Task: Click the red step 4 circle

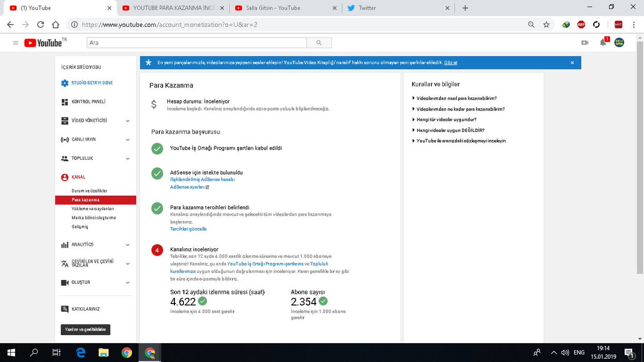Action: [157, 250]
